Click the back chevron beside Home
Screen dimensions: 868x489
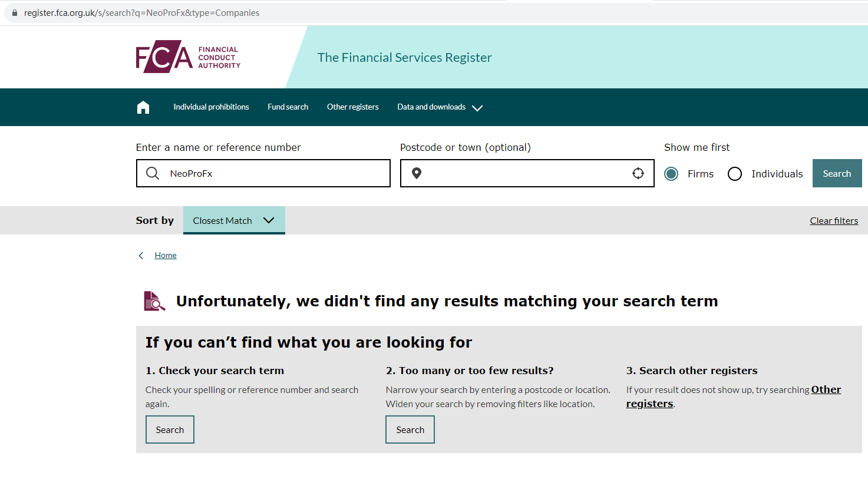(141, 256)
